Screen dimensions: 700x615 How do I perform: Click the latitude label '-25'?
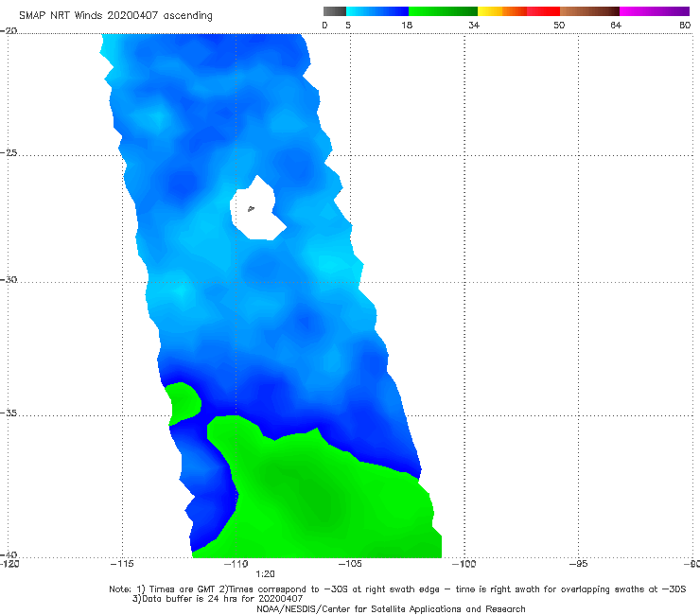(9, 152)
